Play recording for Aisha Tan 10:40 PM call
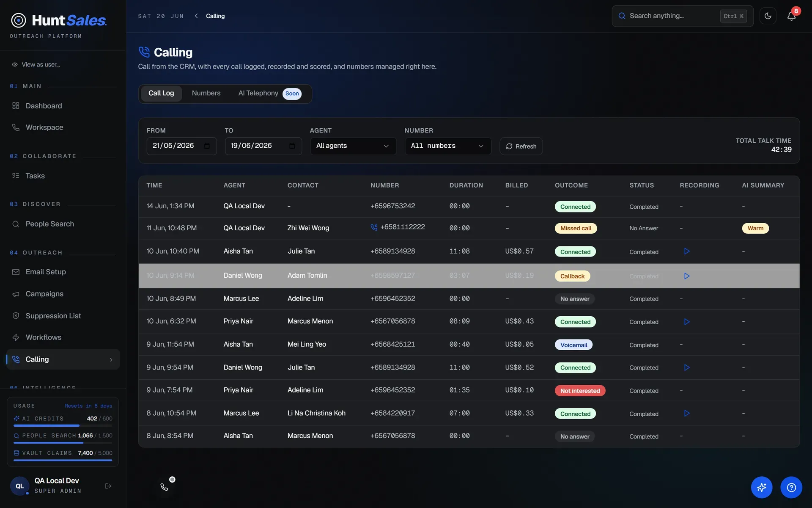 point(687,251)
